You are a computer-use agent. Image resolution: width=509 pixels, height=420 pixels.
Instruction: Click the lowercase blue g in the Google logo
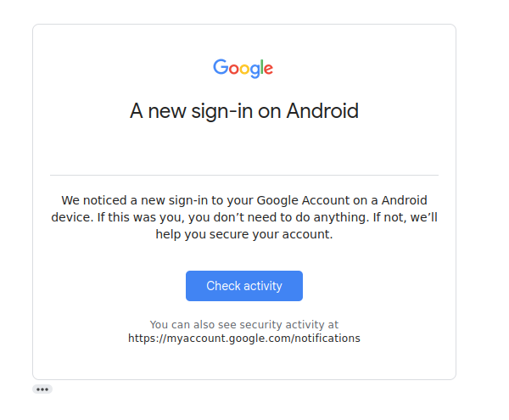[255, 71]
